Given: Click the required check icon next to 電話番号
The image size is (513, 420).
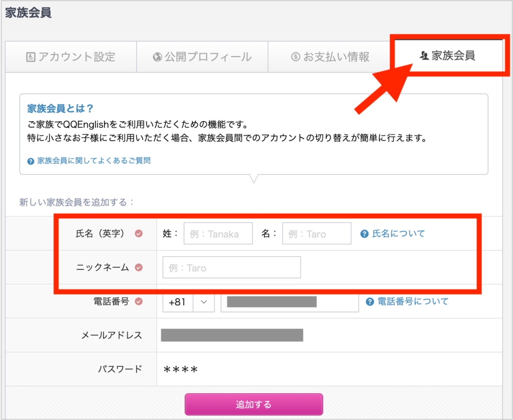Looking at the screenshot, I should pyautogui.click(x=139, y=301).
